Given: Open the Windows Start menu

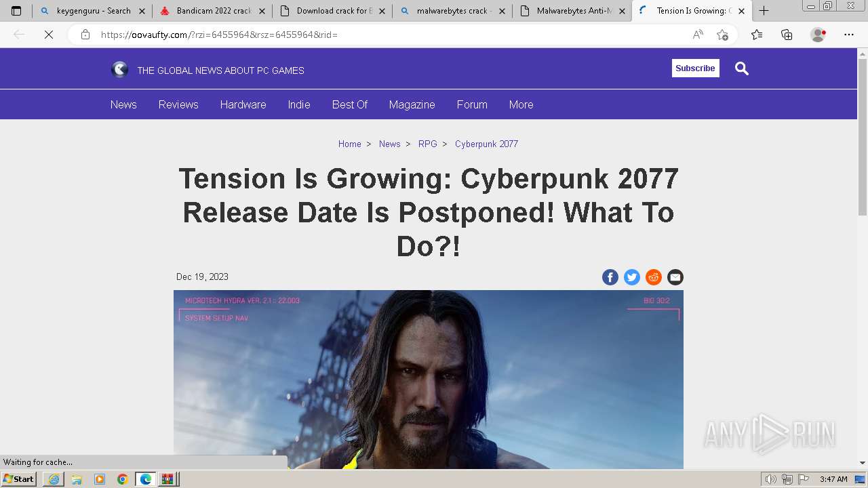Looking at the screenshot, I should (19, 479).
